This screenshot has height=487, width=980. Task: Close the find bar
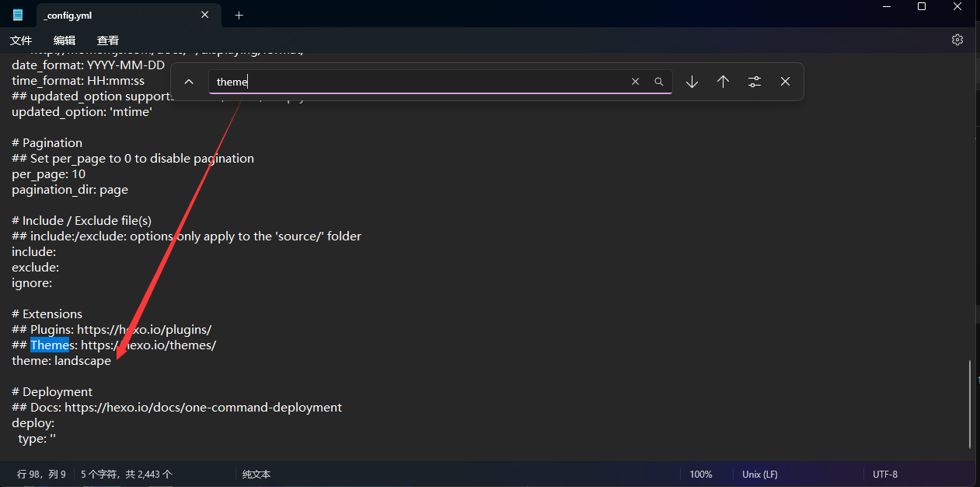tap(785, 82)
